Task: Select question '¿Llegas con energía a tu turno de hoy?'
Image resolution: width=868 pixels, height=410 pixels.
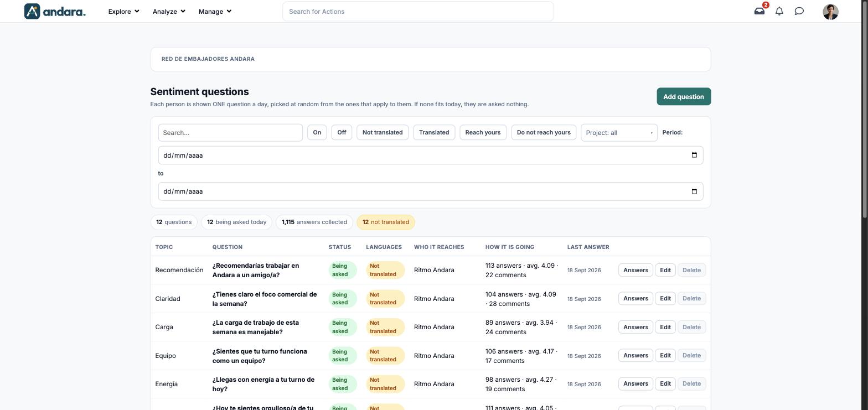Action: coord(263,384)
